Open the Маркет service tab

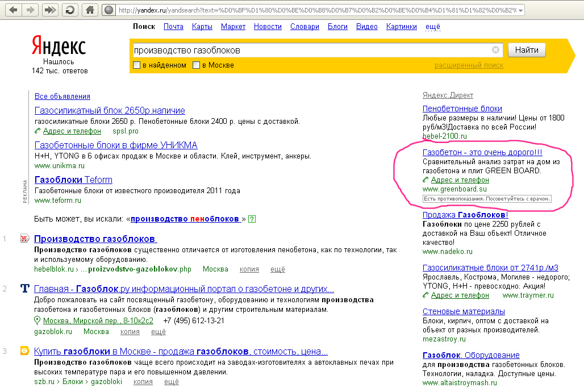tap(233, 27)
